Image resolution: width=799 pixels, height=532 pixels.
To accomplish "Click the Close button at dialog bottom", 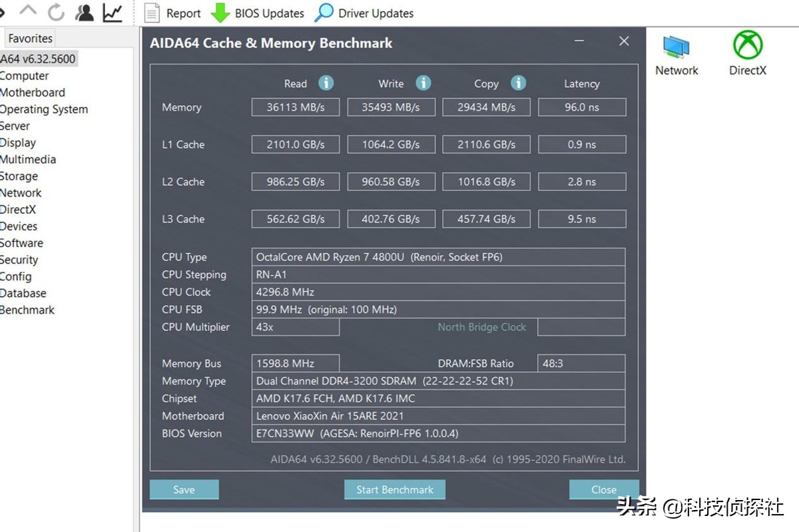I will pyautogui.click(x=604, y=489).
